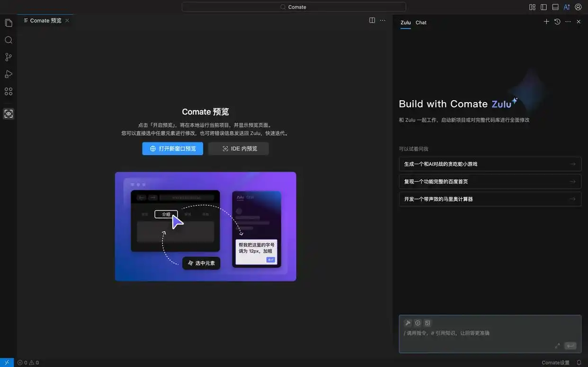The width and height of the screenshot is (588, 367).
Task: Click the image attachment icon in the chat input
Action: tap(427, 323)
